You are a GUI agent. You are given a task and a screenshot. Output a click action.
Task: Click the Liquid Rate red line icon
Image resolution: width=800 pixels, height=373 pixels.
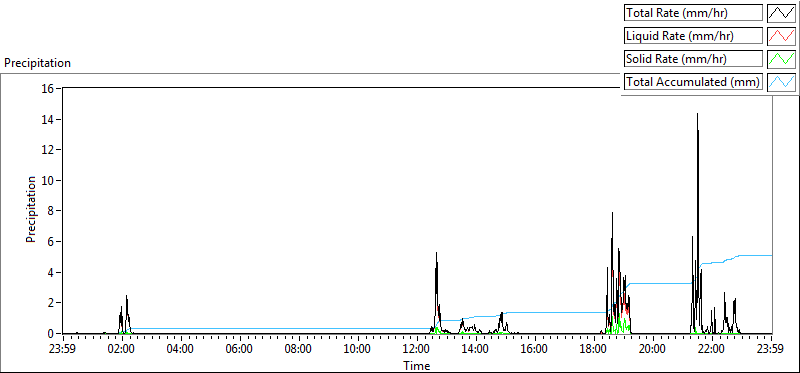(x=782, y=36)
